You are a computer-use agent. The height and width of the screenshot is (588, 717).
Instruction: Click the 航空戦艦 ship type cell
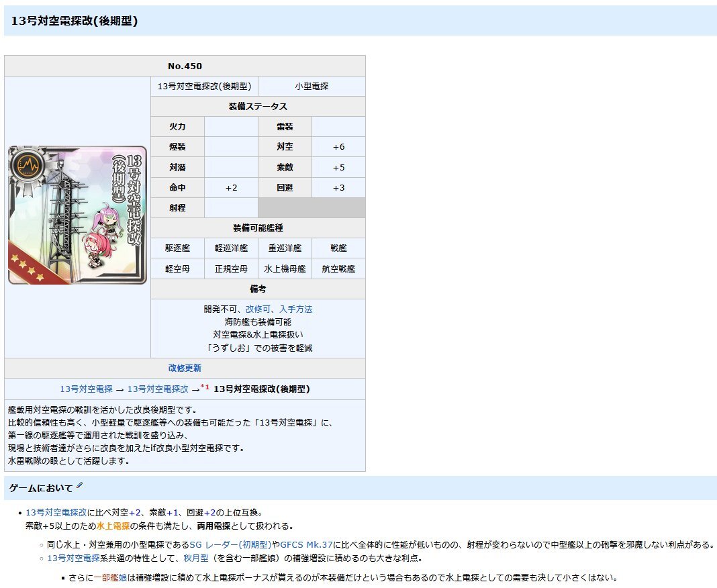coord(338,269)
